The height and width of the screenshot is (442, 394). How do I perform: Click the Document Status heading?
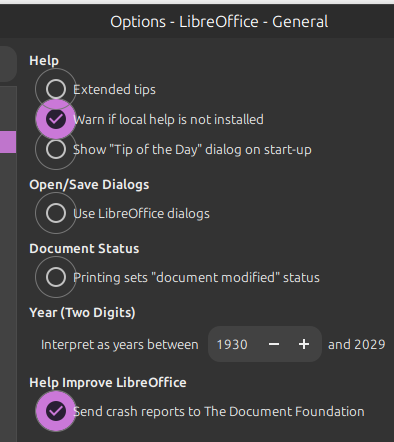(84, 249)
